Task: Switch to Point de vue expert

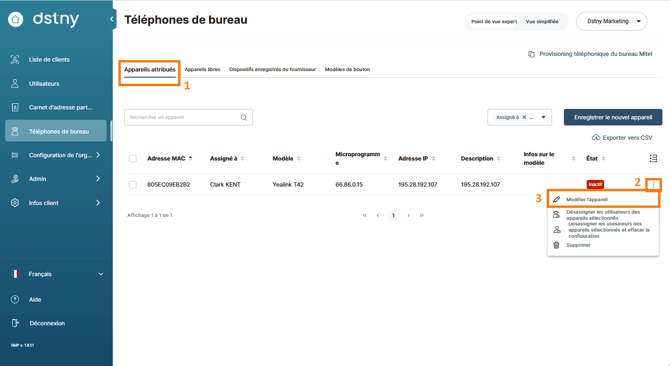Action: tap(494, 21)
